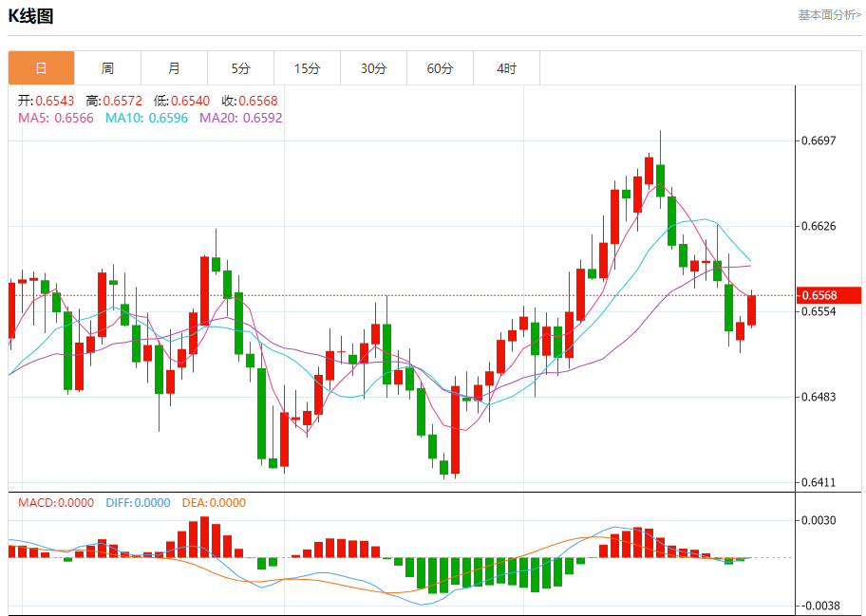The height and width of the screenshot is (616, 866).
Task: Open the 15分 interval tab
Action: (307, 68)
